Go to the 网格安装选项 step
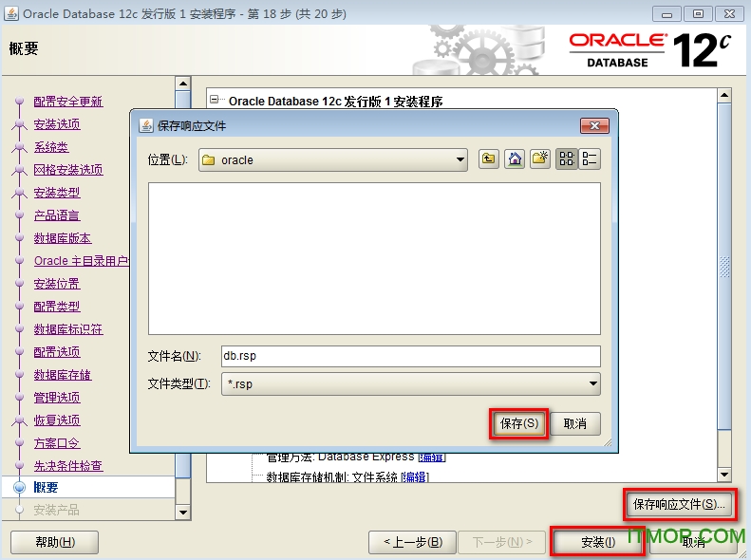This screenshot has width=751, height=560. (x=68, y=170)
